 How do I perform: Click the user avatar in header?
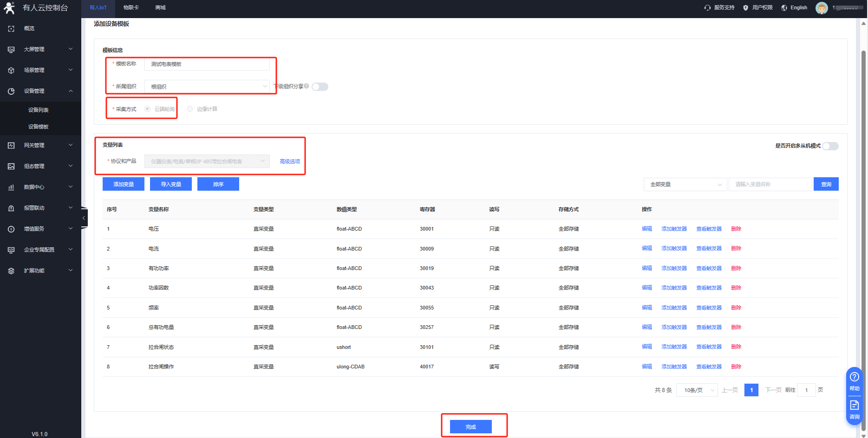point(821,8)
